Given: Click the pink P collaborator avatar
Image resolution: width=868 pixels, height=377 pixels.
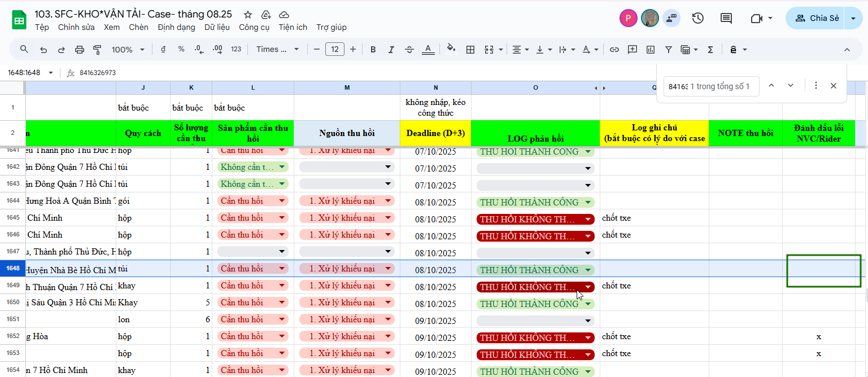Looking at the screenshot, I should pyautogui.click(x=628, y=18).
